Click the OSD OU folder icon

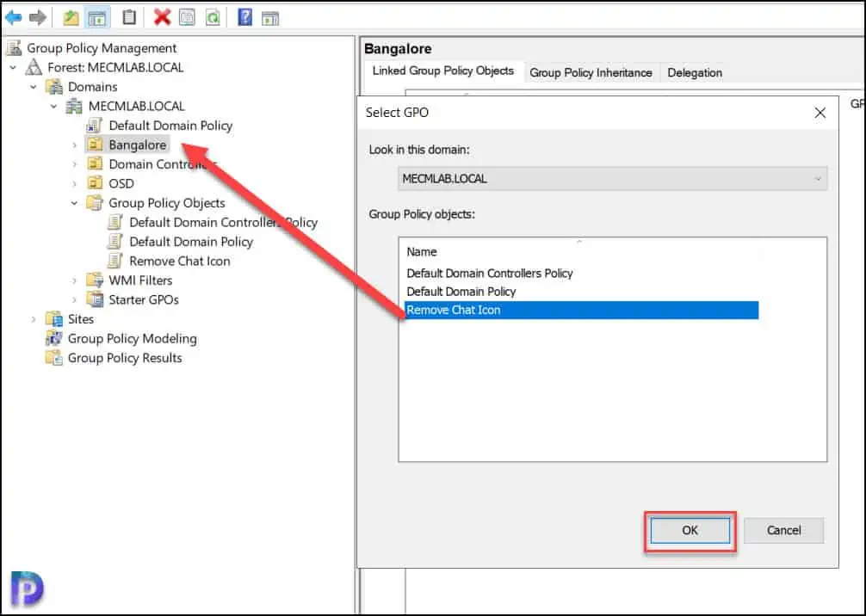(95, 183)
